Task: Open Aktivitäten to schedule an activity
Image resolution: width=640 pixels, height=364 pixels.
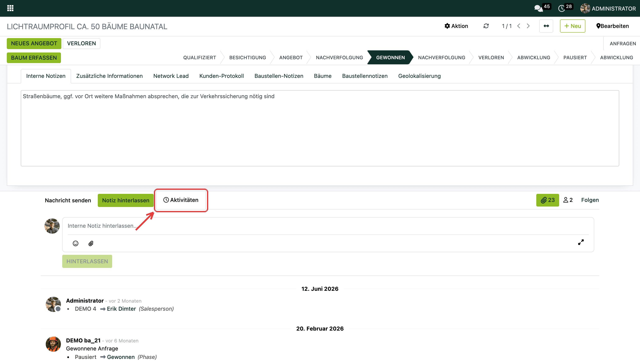Action: tap(181, 200)
